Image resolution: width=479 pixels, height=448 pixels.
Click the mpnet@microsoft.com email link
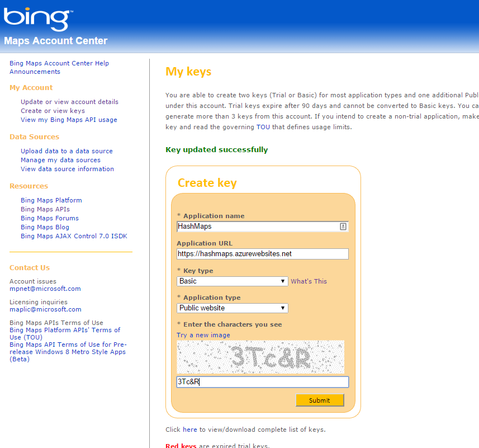pyautogui.click(x=45, y=289)
